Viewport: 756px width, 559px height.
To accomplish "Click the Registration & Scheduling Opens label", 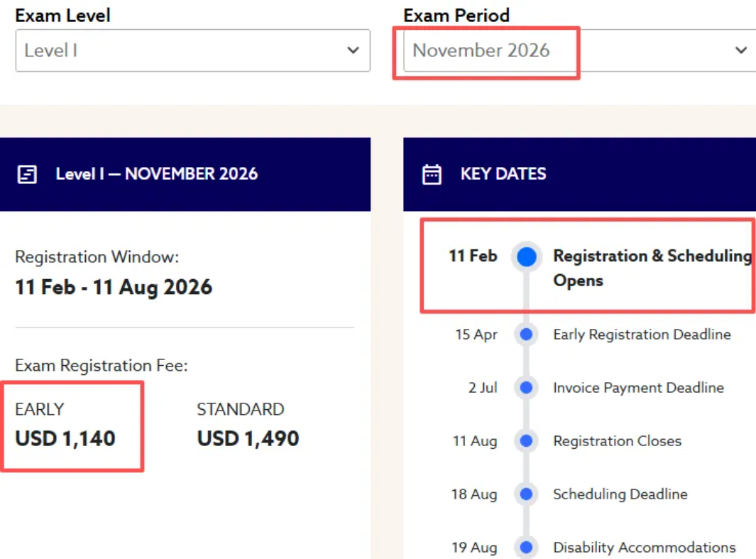I will click(x=652, y=268).
